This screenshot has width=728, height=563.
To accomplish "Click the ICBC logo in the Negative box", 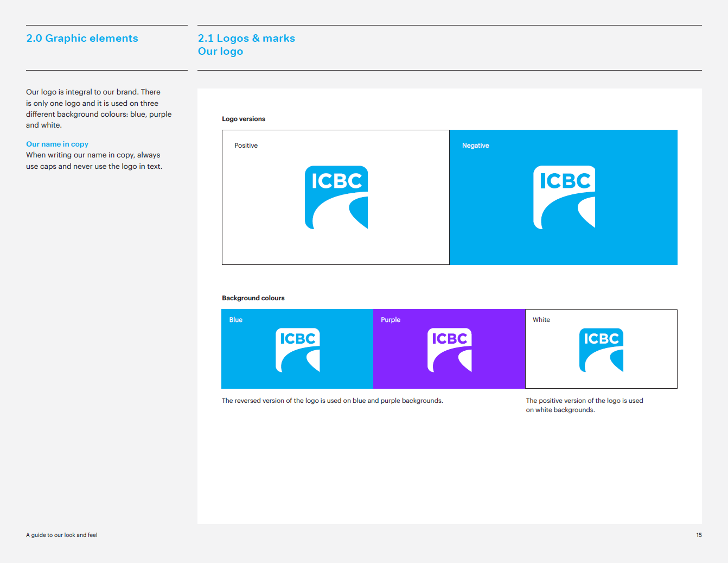I will [564, 198].
